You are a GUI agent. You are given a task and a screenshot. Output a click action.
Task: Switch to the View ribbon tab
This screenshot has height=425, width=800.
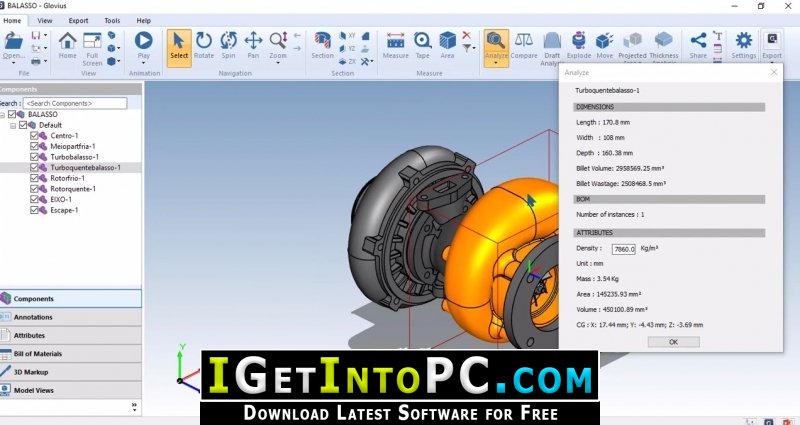[44, 21]
